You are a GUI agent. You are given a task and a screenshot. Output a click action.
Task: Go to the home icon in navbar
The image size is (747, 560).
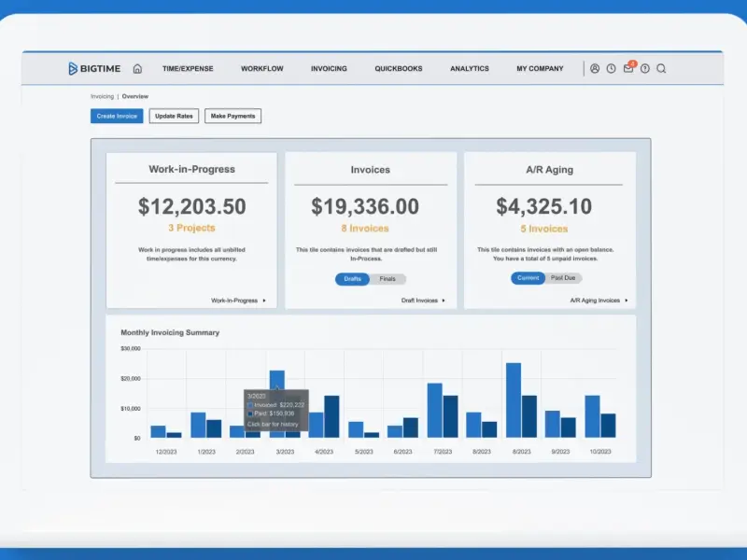click(x=137, y=68)
